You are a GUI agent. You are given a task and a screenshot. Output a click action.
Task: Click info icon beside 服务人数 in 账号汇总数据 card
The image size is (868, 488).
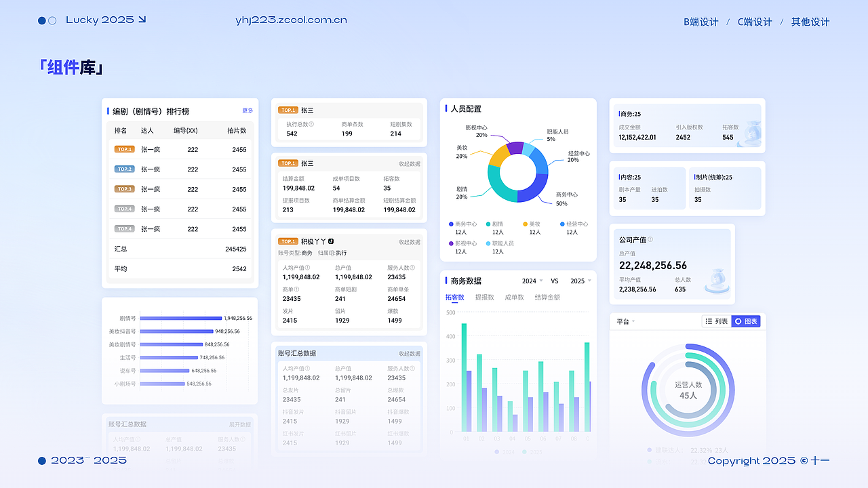[412, 369]
